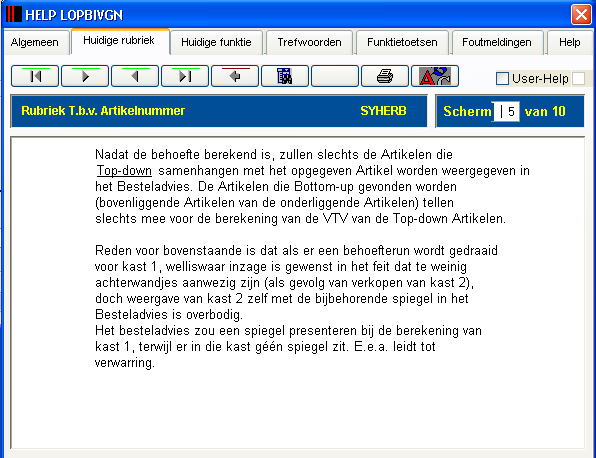Switch to the Foutmeldingen tab
596x458 pixels.
point(497,42)
